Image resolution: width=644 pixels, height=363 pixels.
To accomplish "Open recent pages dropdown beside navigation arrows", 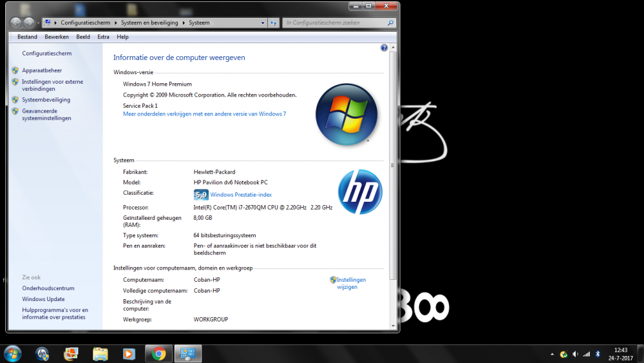I will point(38,23).
